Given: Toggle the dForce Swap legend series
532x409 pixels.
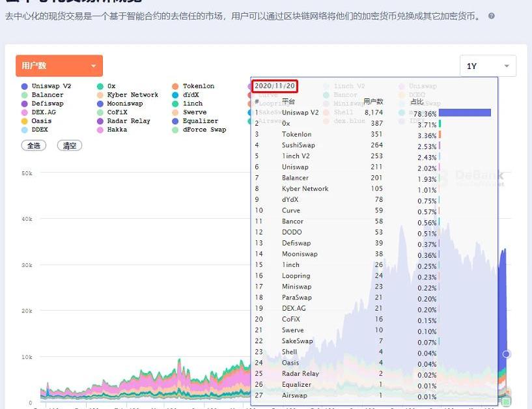Looking at the screenshot, I should [x=199, y=130].
